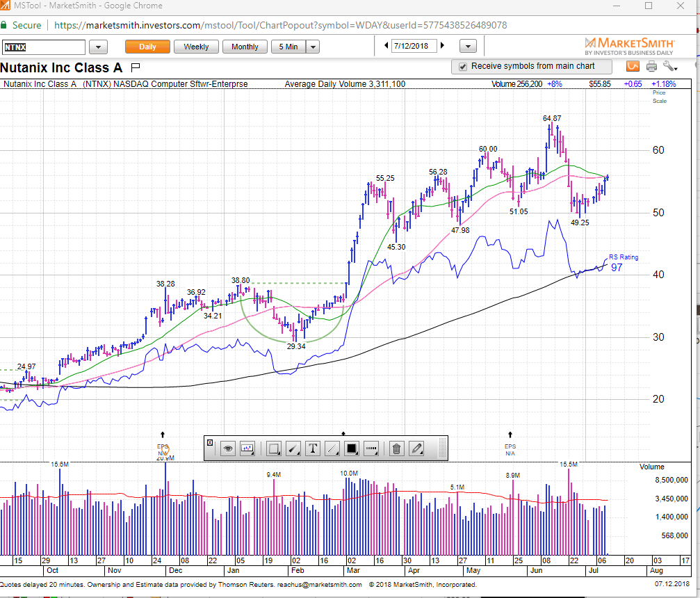Click the browser address bar URL

(x=280, y=26)
